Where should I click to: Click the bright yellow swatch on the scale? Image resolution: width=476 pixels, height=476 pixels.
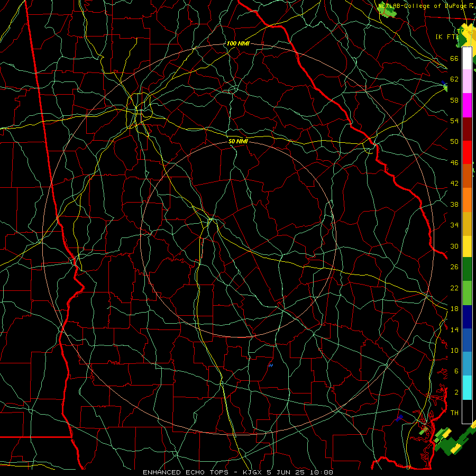point(467,246)
